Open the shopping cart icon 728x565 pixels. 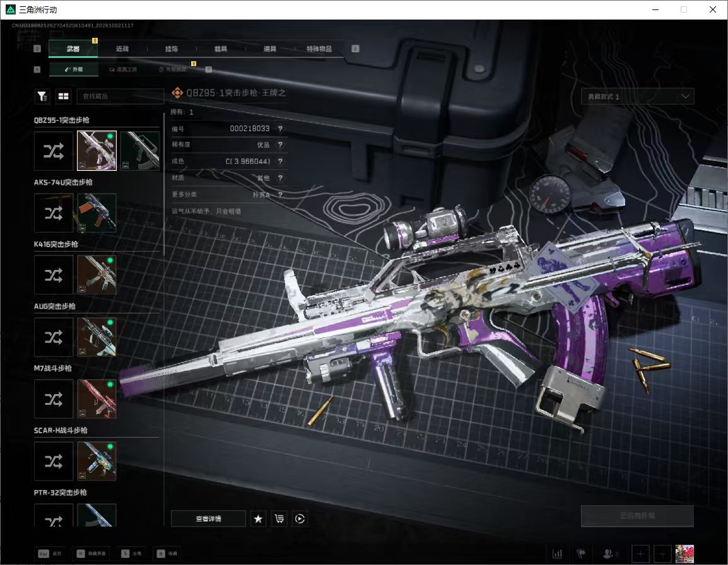pyautogui.click(x=279, y=518)
